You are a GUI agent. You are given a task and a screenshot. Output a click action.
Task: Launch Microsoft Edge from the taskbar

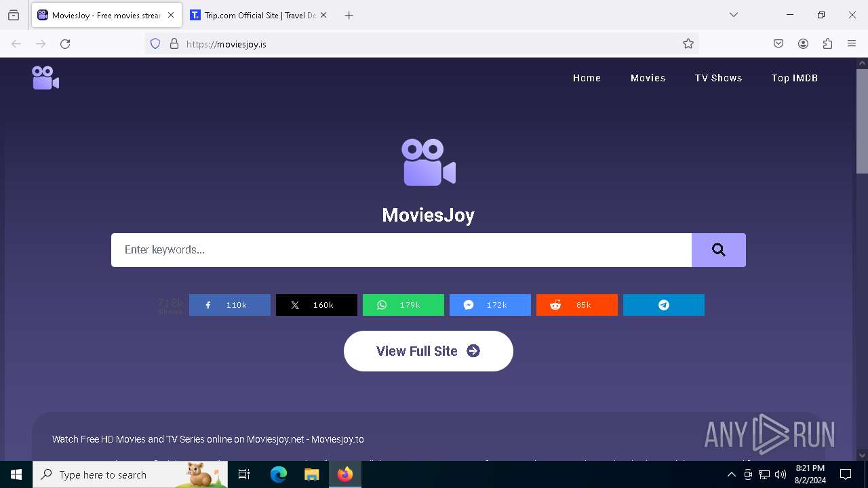click(x=279, y=474)
